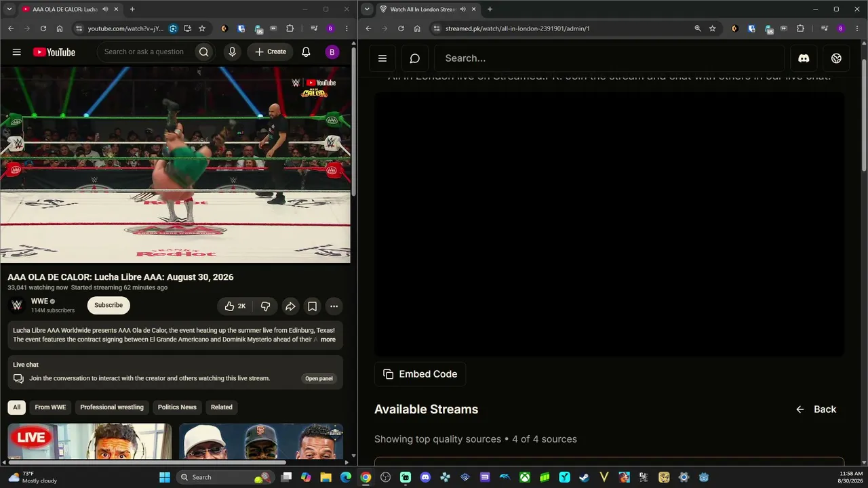The height and width of the screenshot is (488, 868).
Task: Open the YouTube account avatar menu
Action: tap(332, 52)
